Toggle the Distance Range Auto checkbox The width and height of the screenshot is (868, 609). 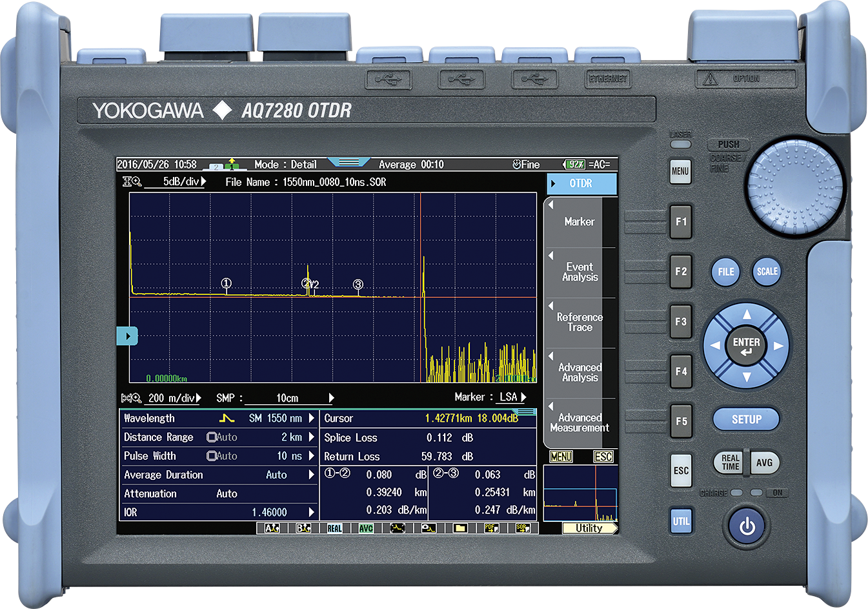tap(212, 437)
